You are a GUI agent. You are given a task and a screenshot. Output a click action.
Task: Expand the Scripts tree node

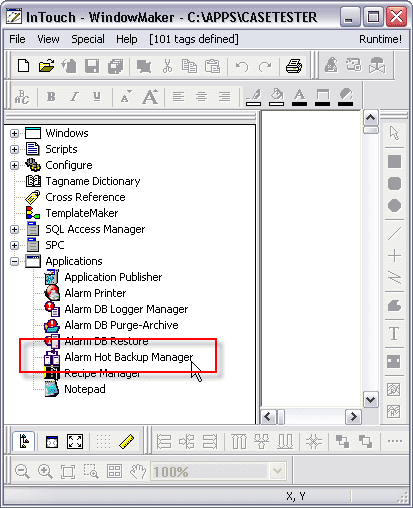[14, 149]
